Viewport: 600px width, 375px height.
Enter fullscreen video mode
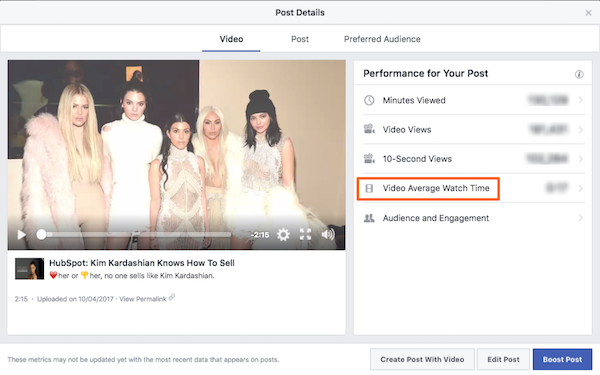coord(305,234)
